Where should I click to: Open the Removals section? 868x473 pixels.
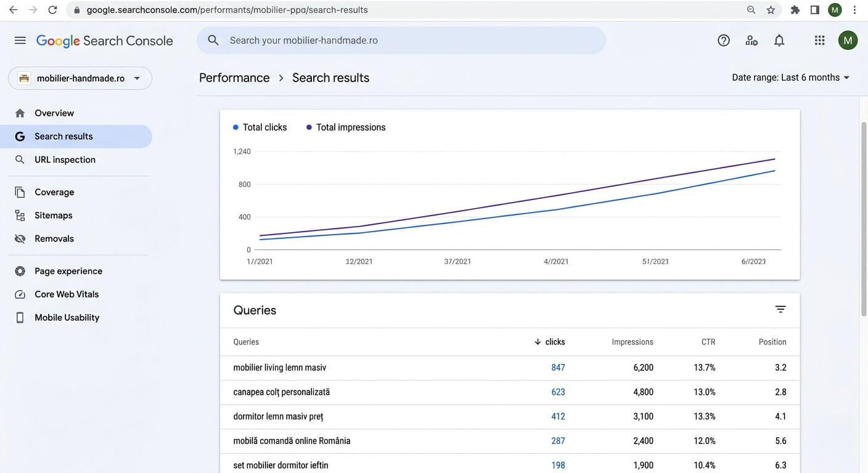[x=76, y=239]
